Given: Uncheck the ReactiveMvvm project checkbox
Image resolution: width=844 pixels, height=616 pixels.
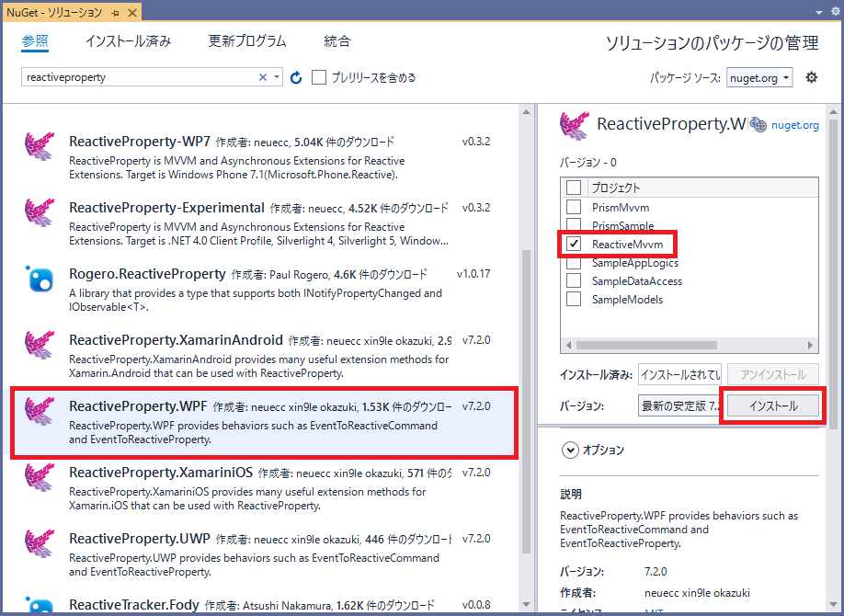Looking at the screenshot, I should [574, 244].
